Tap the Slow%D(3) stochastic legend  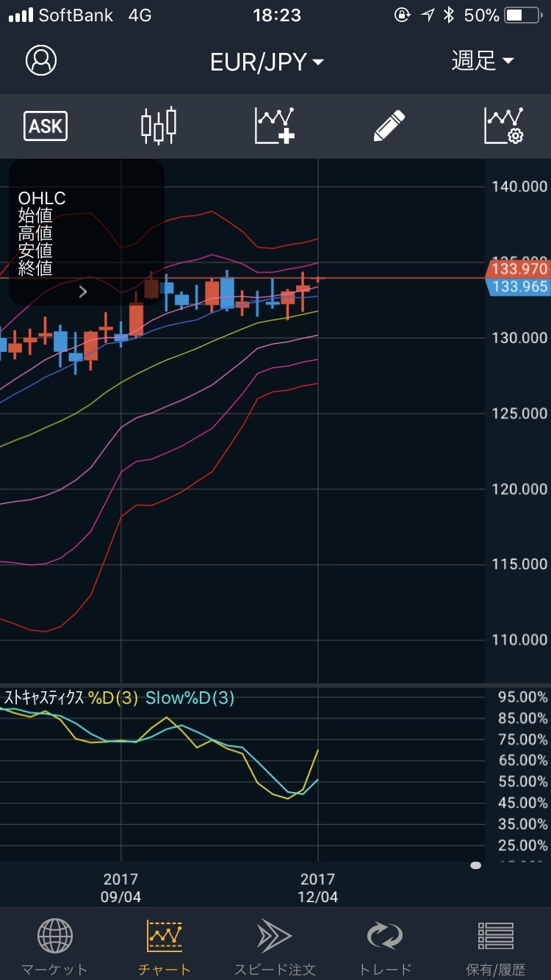tap(190, 698)
